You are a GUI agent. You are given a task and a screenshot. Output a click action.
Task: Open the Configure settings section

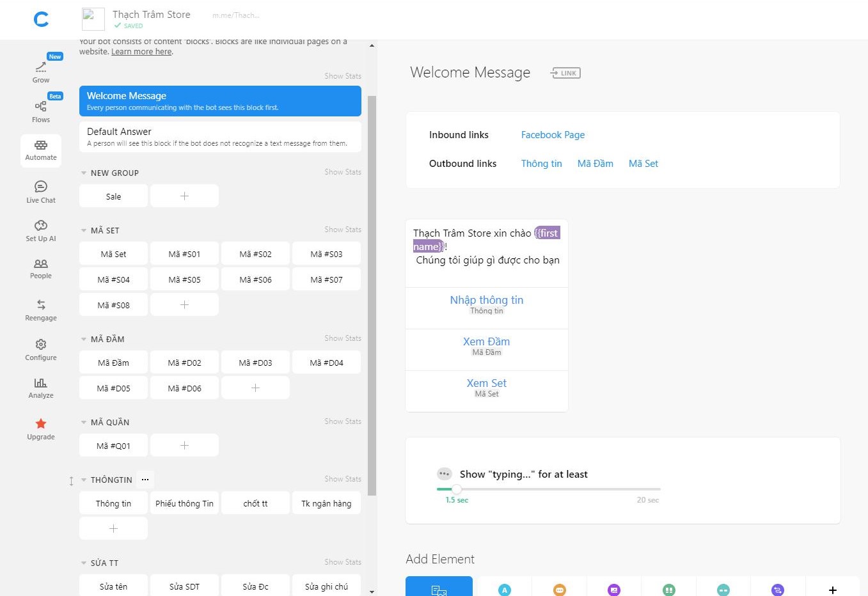click(x=41, y=349)
